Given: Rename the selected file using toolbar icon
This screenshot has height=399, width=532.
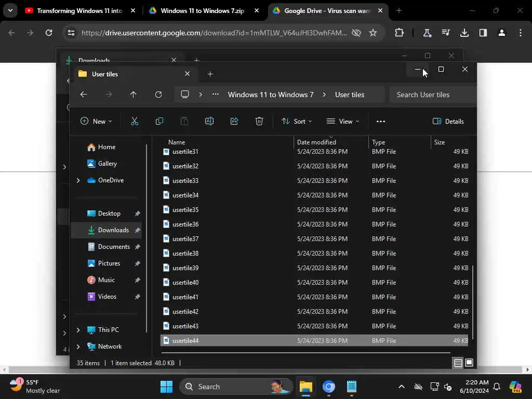Looking at the screenshot, I should [x=209, y=121].
